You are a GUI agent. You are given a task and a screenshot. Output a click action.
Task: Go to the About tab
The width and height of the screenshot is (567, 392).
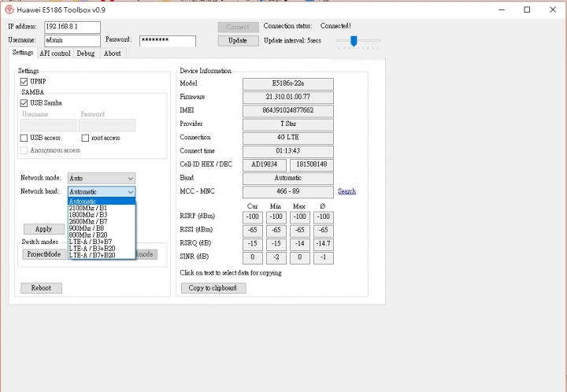point(112,54)
